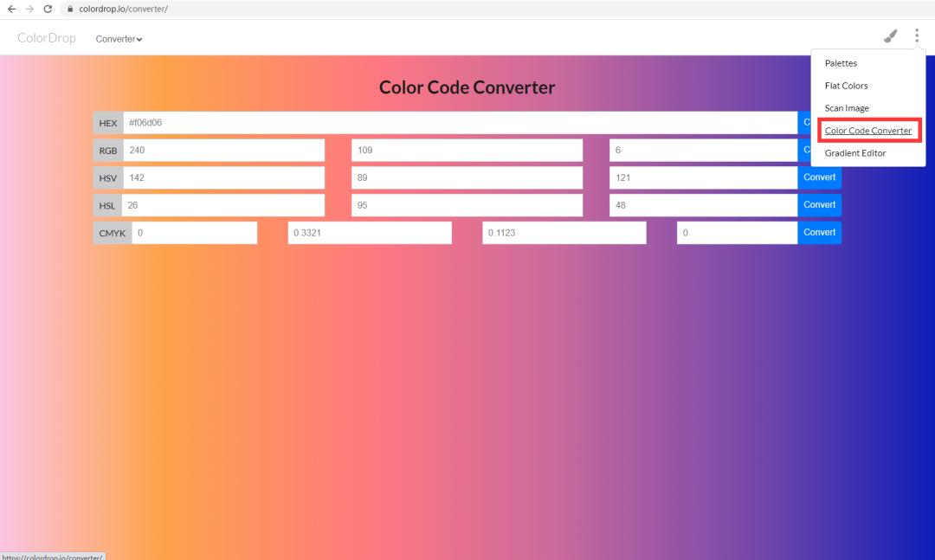The image size is (935, 560).
Task: Select Flat Colors in the menu
Action: (846, 85)
